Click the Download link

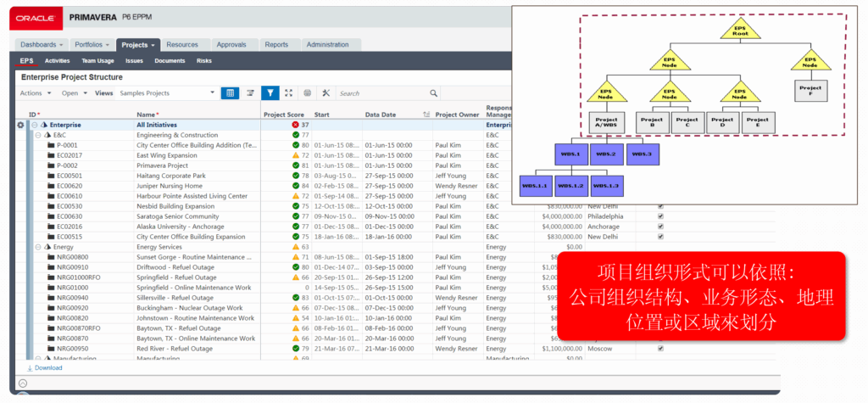[x=45, y=367]
